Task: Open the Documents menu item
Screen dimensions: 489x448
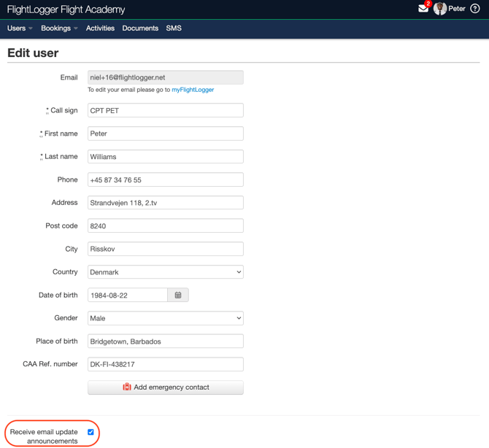Action: tap(140, 28)
